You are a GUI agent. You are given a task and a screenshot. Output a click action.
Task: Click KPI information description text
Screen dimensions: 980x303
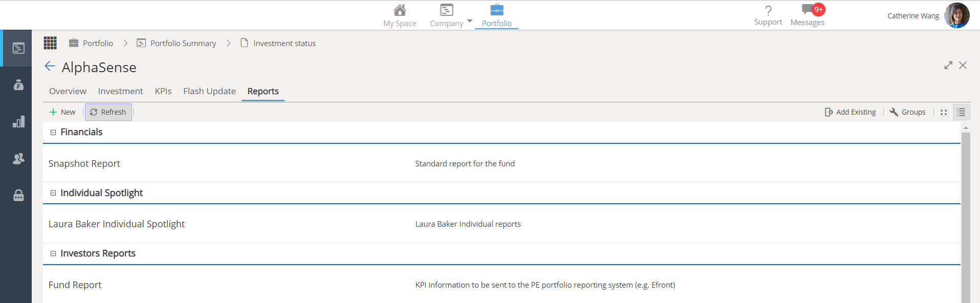coord(545,285)
